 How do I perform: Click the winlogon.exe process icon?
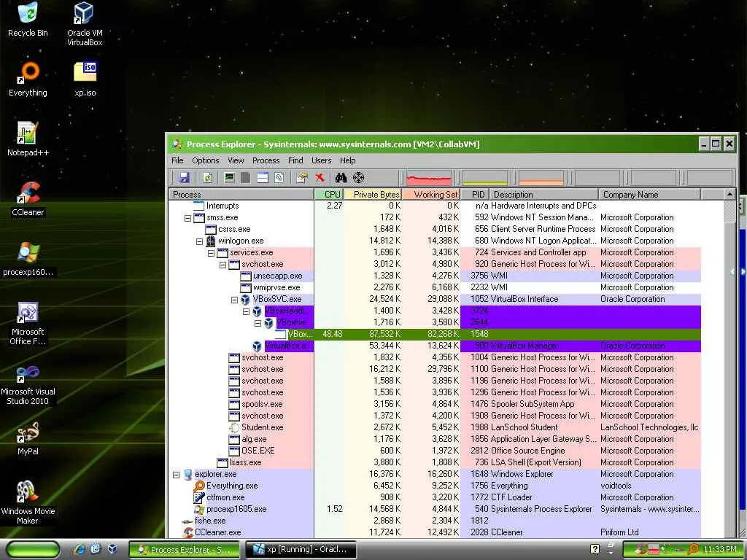(211, 241)
